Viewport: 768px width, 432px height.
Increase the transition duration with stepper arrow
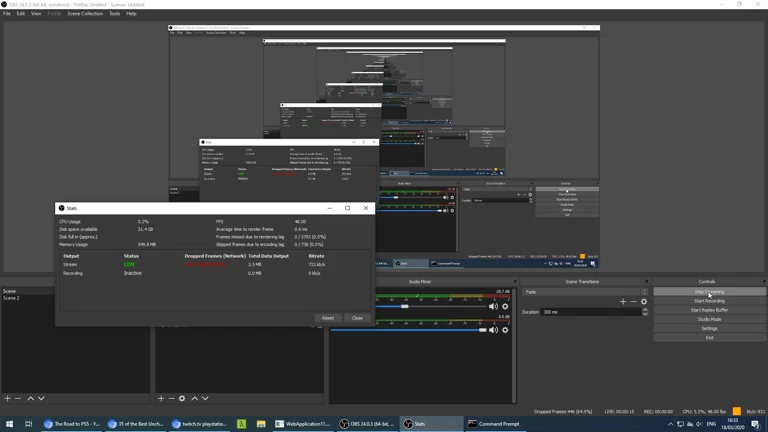645,310
